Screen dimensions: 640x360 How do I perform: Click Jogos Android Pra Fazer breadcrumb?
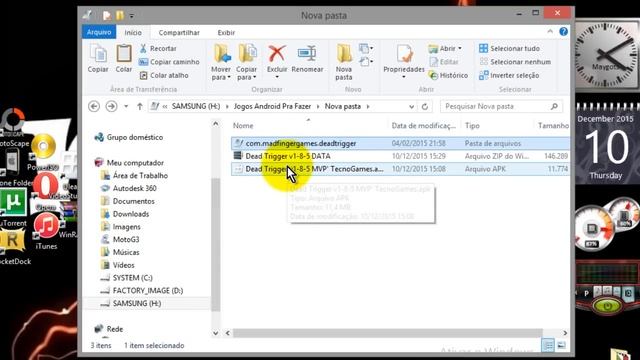point(272,106)
